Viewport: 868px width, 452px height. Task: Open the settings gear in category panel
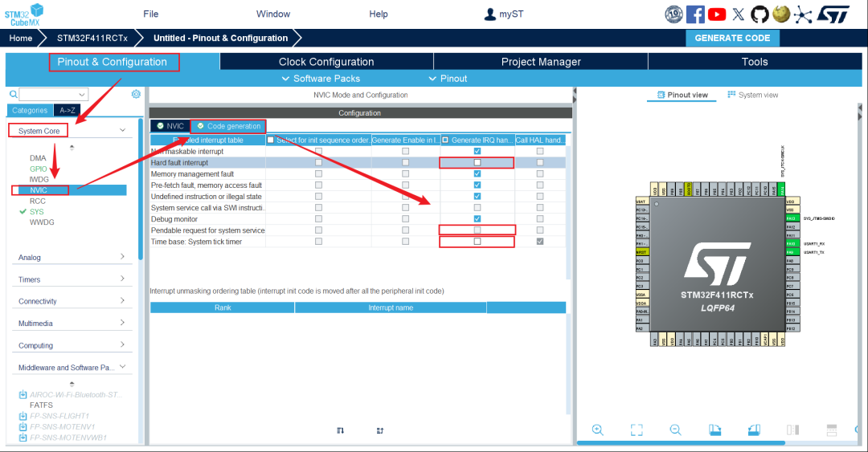(x=136, y=94)
